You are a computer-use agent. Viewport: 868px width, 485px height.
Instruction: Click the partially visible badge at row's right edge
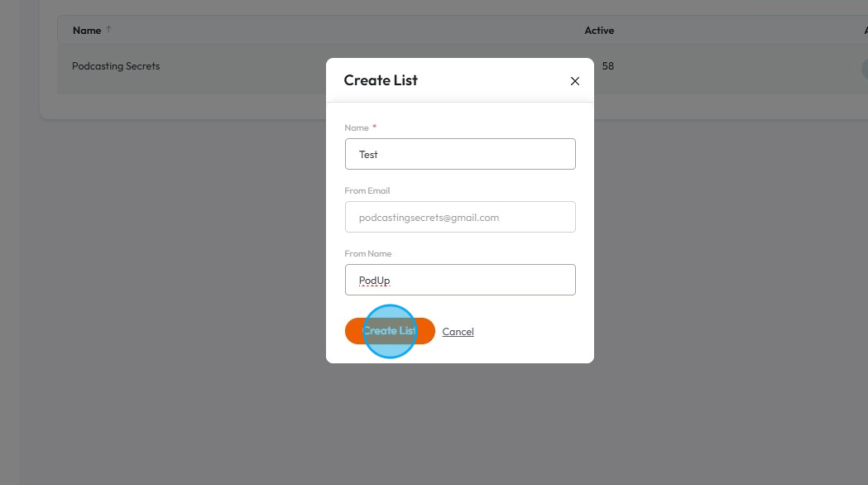[864, 68]
